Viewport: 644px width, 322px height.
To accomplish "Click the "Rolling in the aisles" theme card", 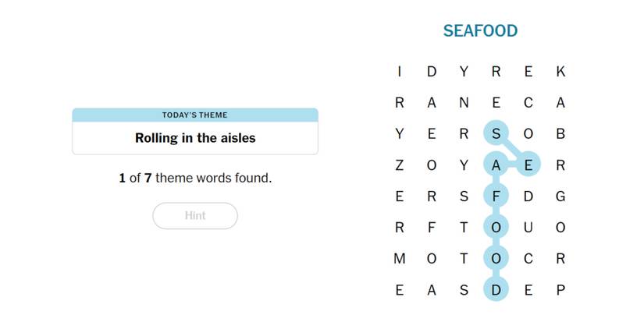I will [195, 138].
